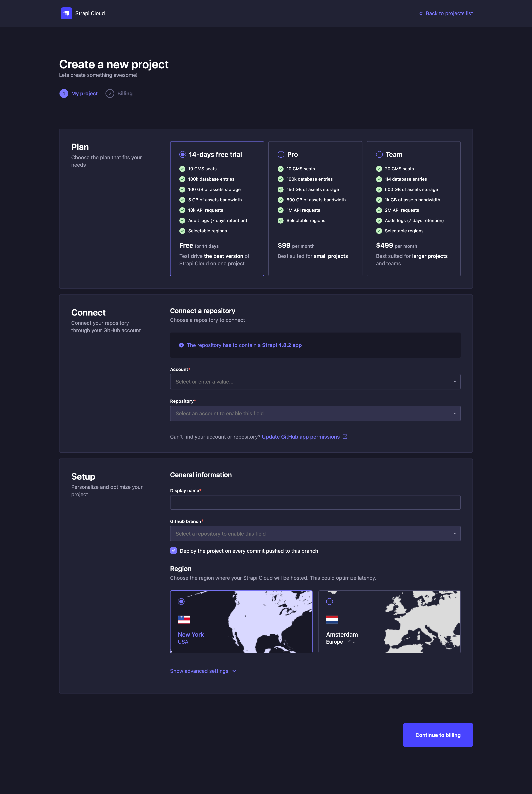532x794 pixels.
Task: Click the Free for 14 days text
Action: pos(199,245)
